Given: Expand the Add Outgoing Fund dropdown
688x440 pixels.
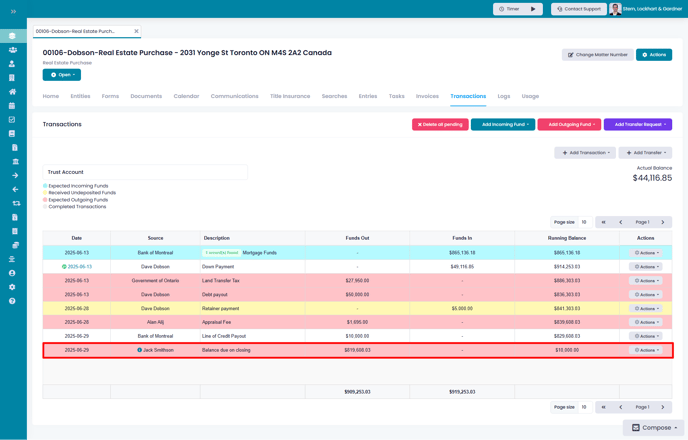Looking at the screenshot, I should pos(570,125).
